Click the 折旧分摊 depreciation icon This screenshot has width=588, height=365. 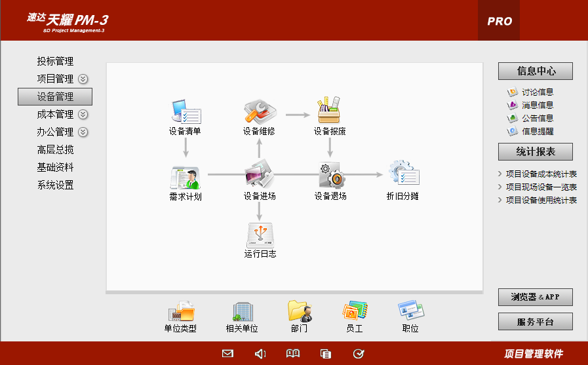(402, 176)
